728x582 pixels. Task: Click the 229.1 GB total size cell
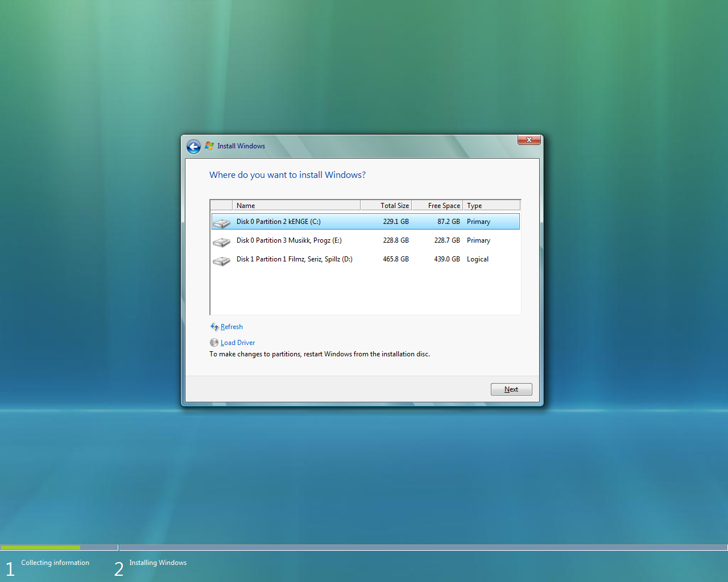[396, 222]
